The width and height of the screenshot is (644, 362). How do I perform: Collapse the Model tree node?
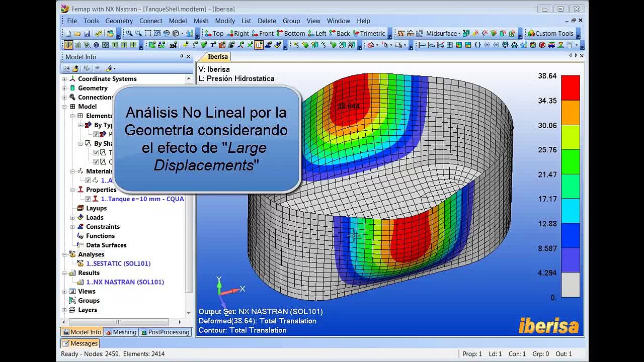coord(64,107)
